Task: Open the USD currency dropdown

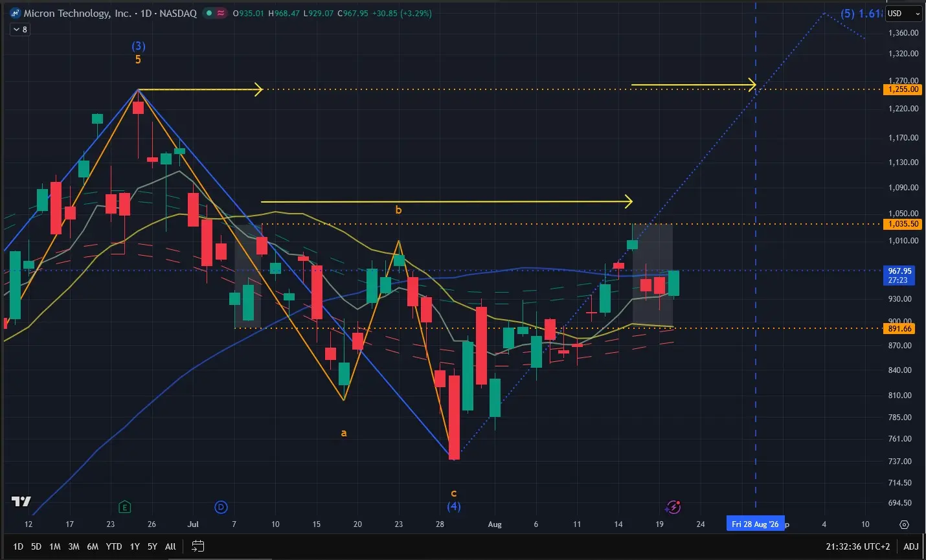Action: 903,14
